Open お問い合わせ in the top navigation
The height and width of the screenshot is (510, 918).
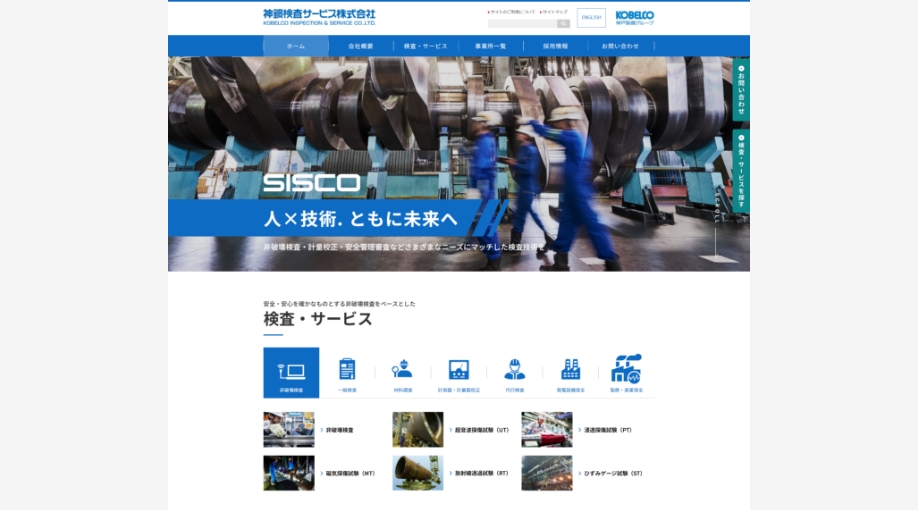click(x=620, y=46)
